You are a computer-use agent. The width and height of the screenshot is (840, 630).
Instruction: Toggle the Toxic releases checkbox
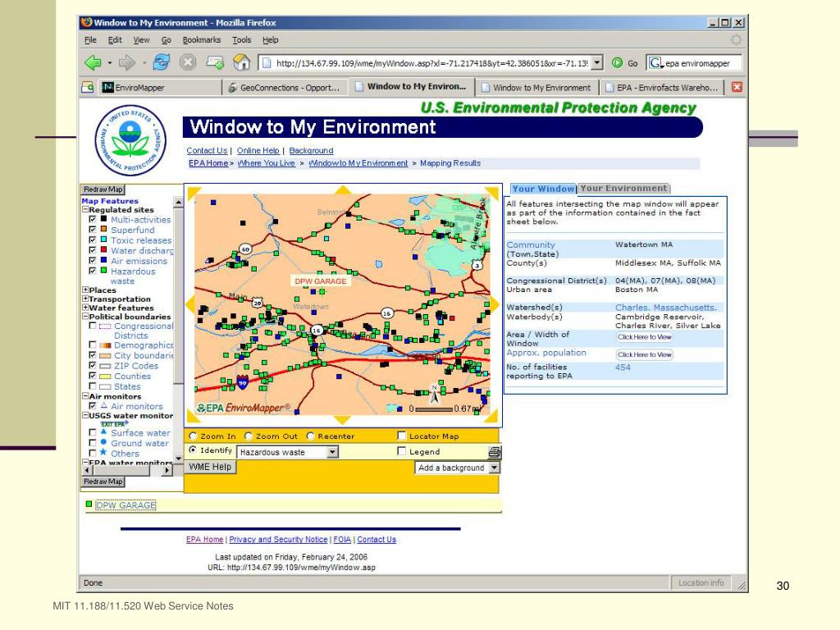pos(92,240)
